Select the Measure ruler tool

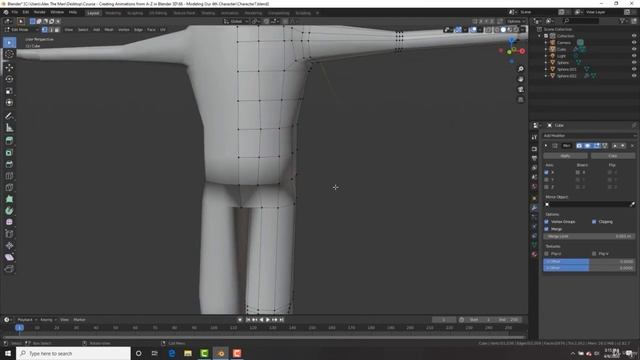tap(9, 128)
